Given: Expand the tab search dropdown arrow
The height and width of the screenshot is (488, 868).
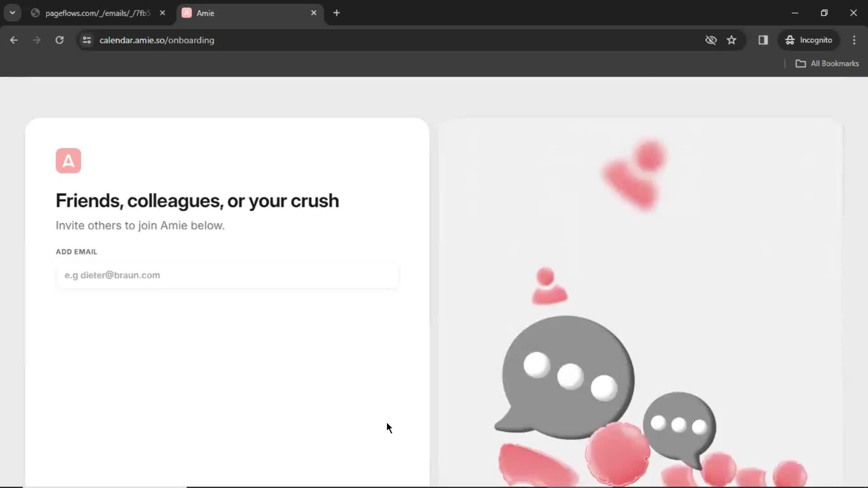Looking at the screenshot, I should pos(12,13).
